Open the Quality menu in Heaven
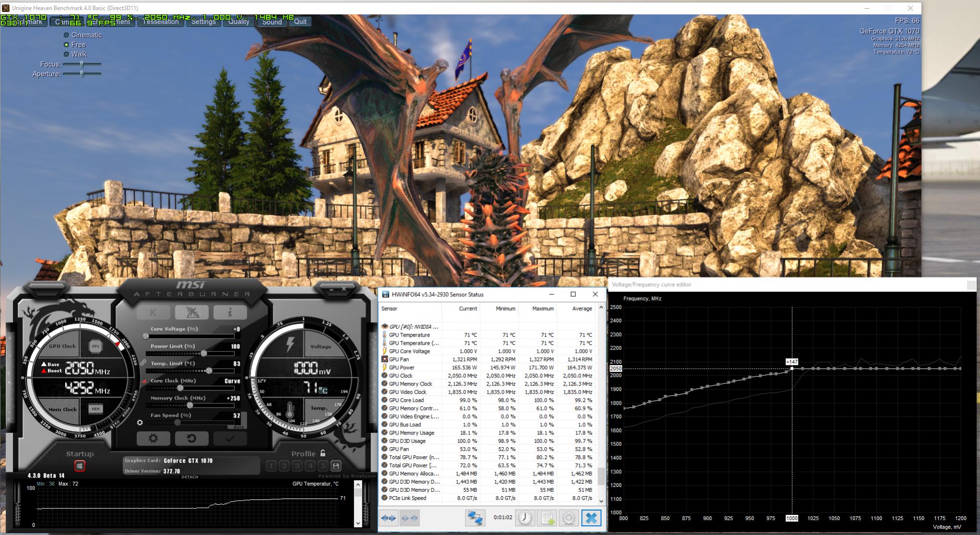 (x=239, y=21)
